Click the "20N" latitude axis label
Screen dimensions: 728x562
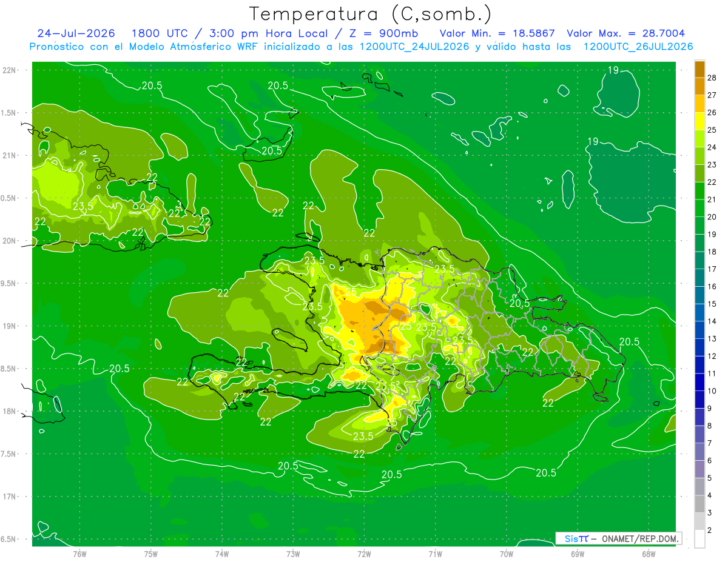10,241
